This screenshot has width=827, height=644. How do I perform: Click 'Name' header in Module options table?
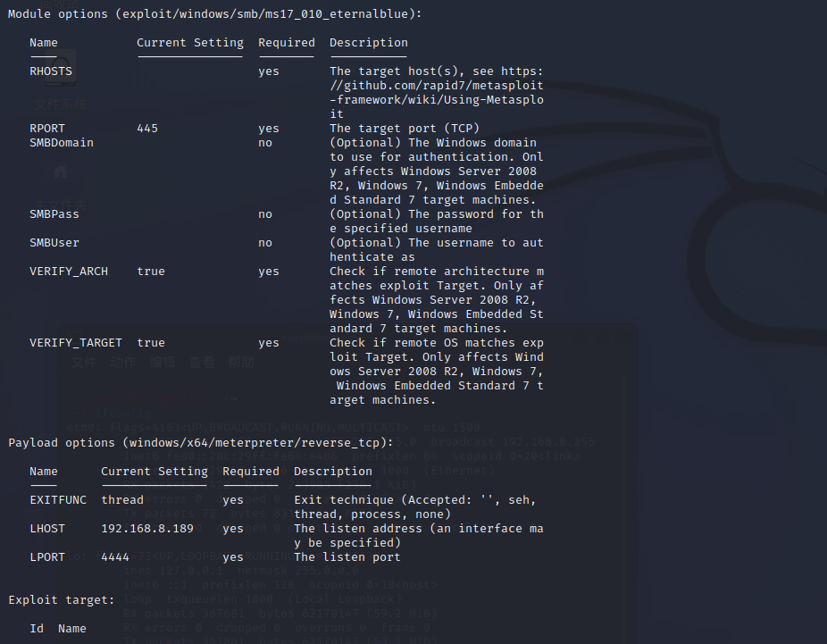(x=44, y=43)
